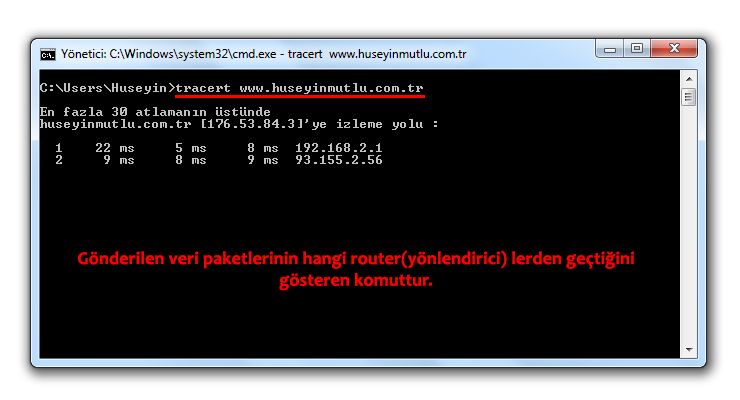Select the IP address 93.155.2.56

coord(339,160)
